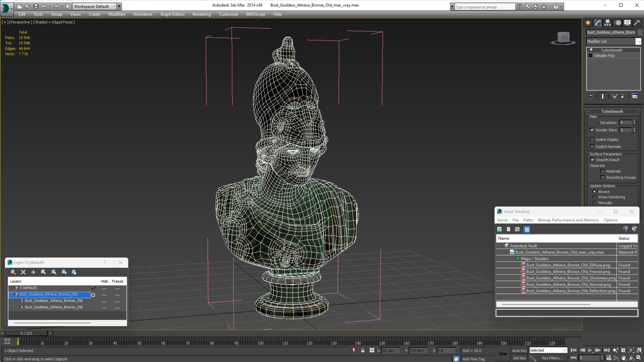Open the Modifier List dropdown
Viewport: 644px width, 362px height.
[x=639, y=42]
